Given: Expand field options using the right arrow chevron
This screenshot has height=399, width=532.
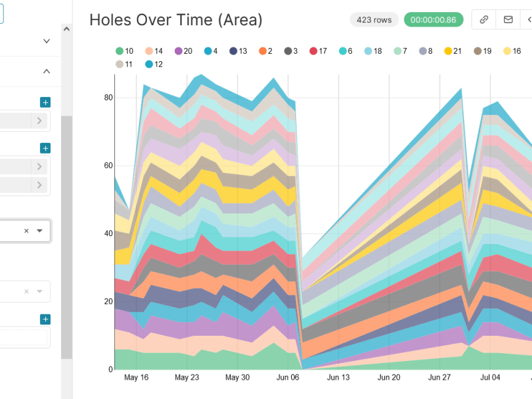Looking at the screenshot, I should (39, 121).
